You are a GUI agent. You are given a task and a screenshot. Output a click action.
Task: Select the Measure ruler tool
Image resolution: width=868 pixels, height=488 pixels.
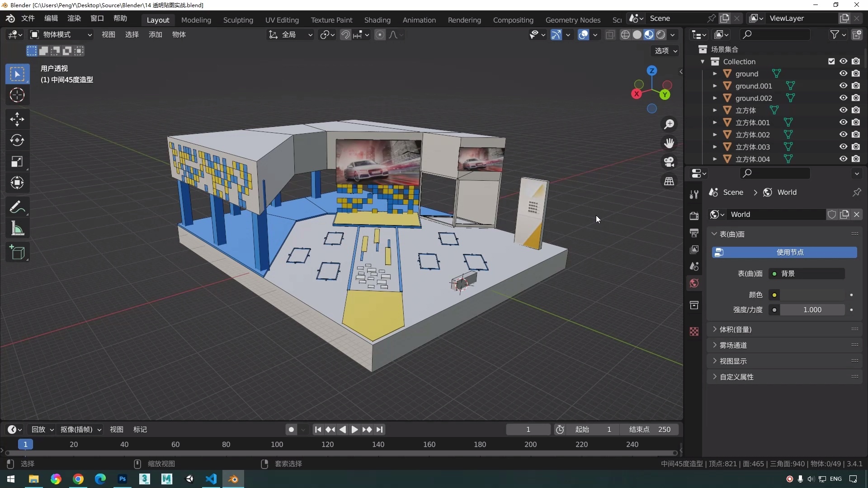tap(17, 229)
